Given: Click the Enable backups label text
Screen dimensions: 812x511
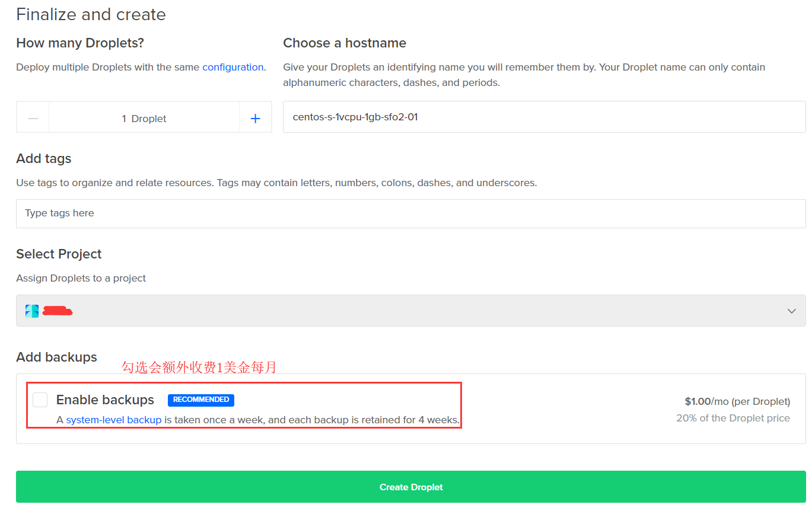Looking at the screenshot, I should pos(105,400).
